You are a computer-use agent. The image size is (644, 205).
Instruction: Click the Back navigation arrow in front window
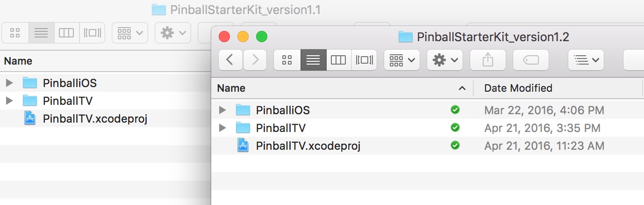click(230, 59)
